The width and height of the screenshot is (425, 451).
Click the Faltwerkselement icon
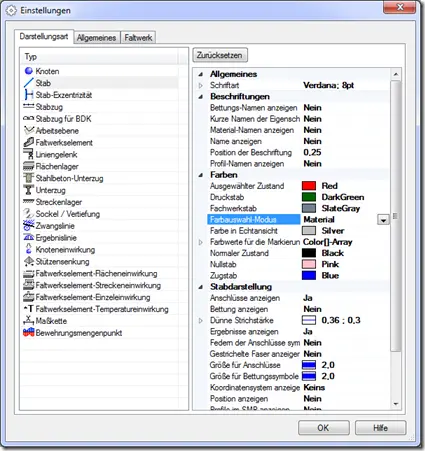29,142
